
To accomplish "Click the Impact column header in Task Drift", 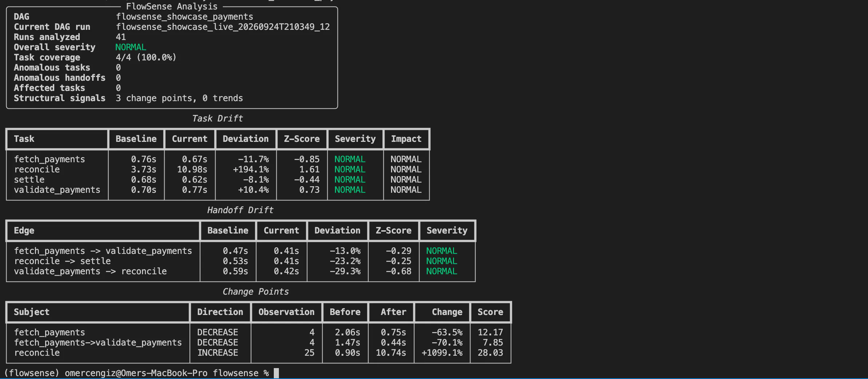I will [406, 139].
